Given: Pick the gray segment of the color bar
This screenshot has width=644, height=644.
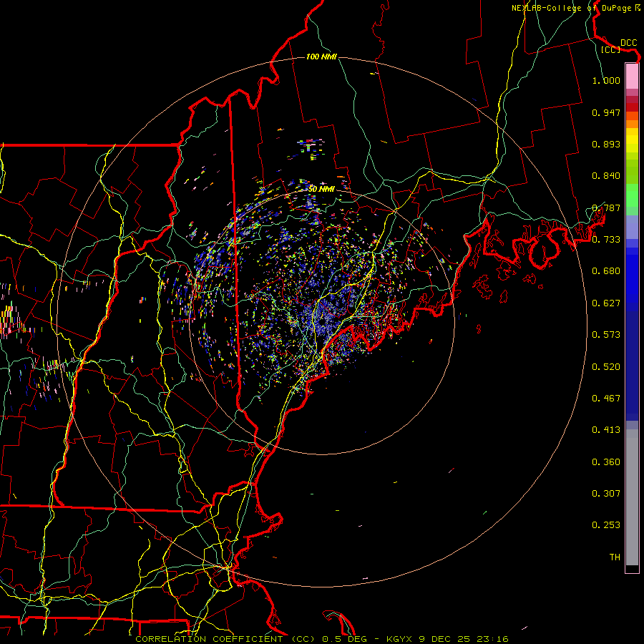Looking at the screenshot, I should click(632, 497).
